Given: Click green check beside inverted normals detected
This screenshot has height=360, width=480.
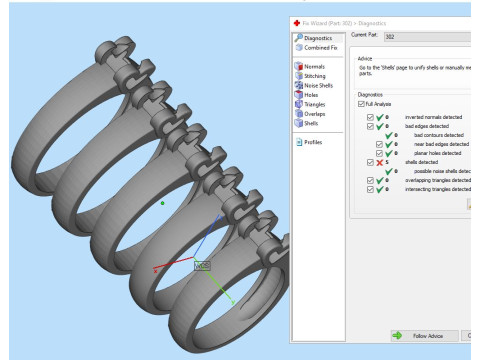Looking at the screenshot, I should (380, 117).
